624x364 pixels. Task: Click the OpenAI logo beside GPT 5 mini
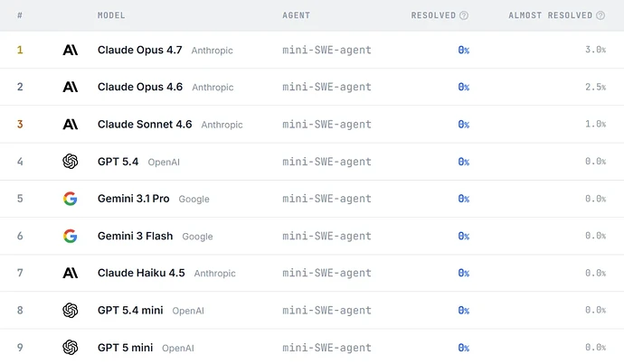[x=70, y=348]
